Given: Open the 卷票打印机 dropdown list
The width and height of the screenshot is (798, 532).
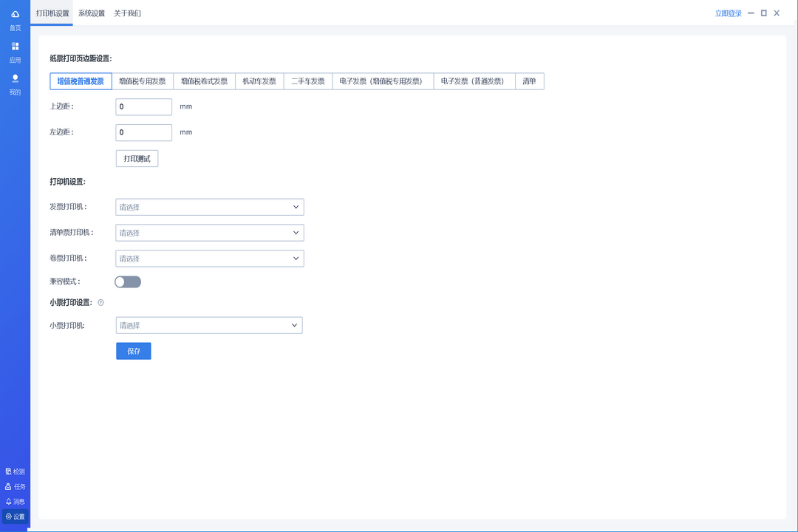Looking at the screenshot, I should pos(210,259).
